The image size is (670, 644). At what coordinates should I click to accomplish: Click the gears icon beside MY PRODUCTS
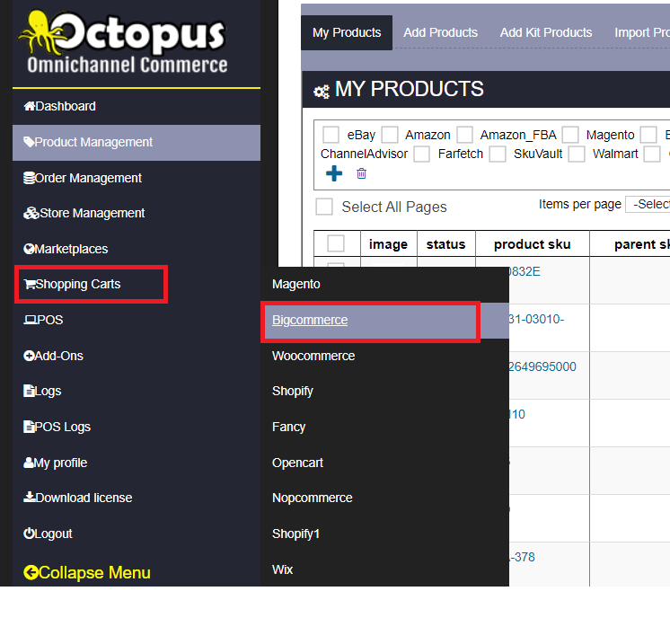tap(322, 91)
